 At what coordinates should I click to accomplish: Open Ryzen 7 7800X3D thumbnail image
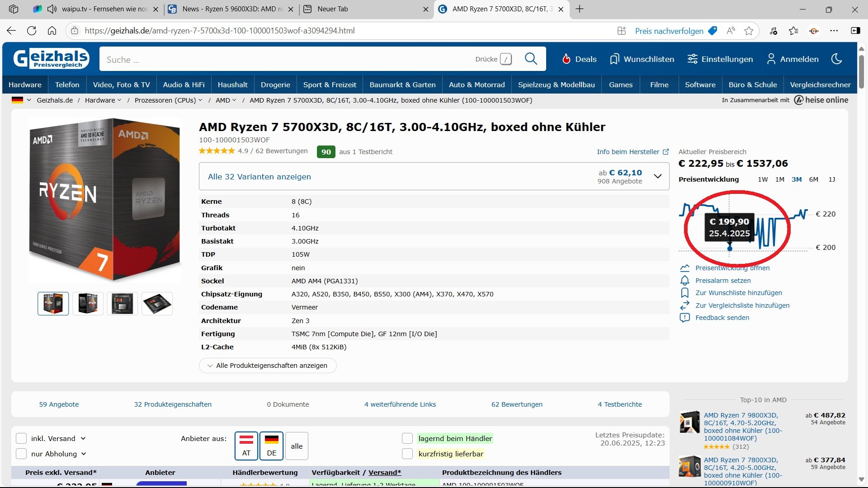click(x=689, y=466)
